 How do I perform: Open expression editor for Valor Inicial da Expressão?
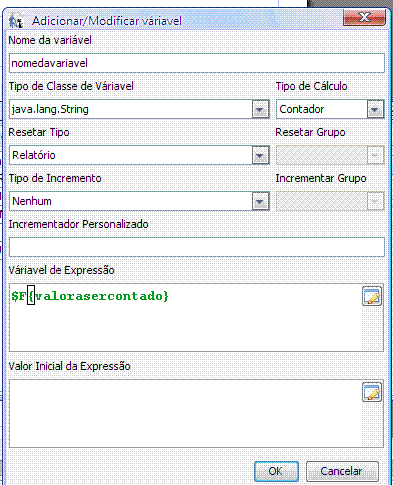click(372, 392)
